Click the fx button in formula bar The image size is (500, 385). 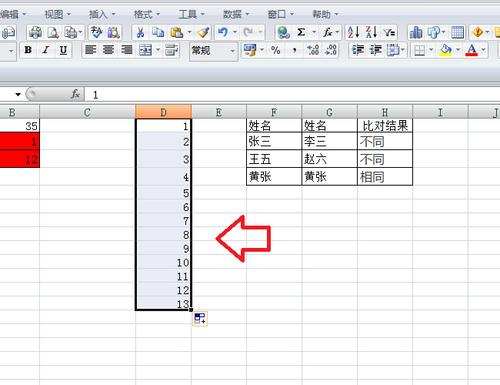[76, 95]
